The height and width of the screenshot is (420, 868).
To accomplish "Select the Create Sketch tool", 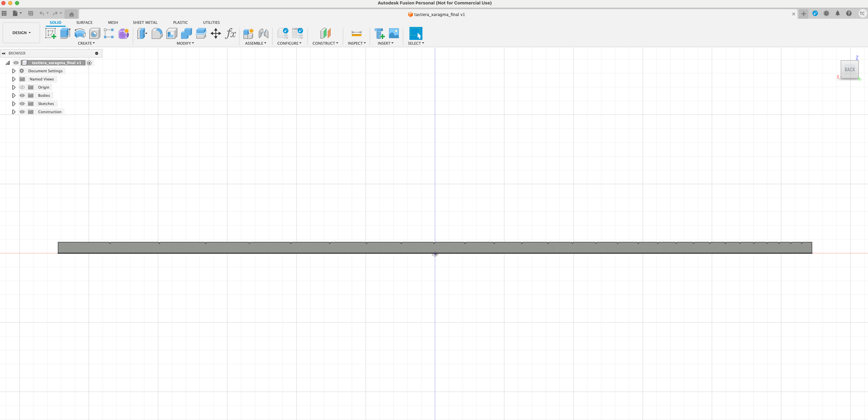I will 50,33.
